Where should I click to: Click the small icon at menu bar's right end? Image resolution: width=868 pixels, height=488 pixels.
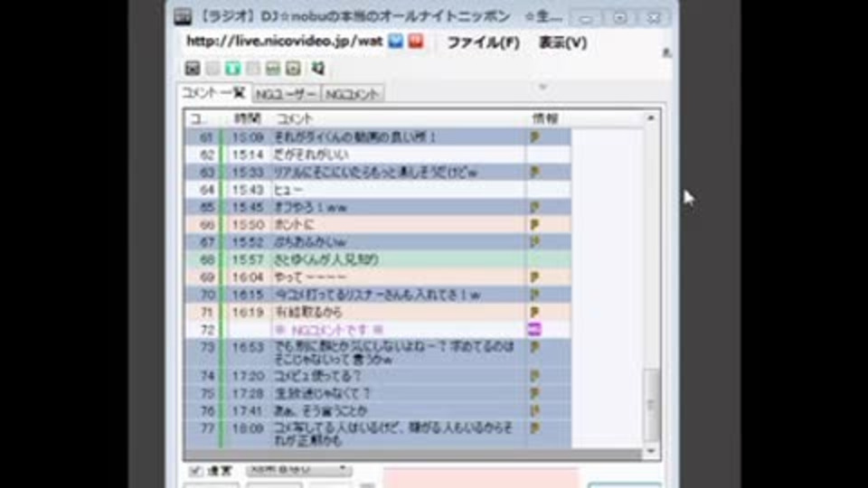coord(666,52)
